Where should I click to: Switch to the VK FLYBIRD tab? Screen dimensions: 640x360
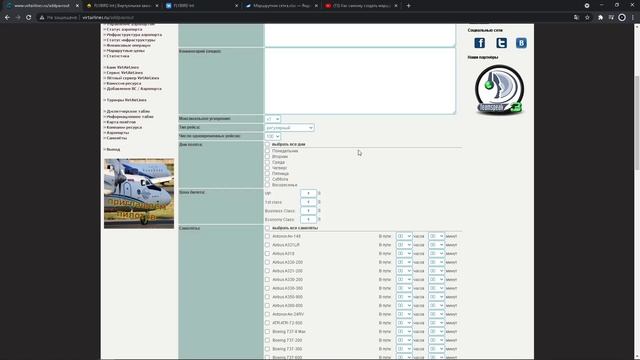pos(202,6)
